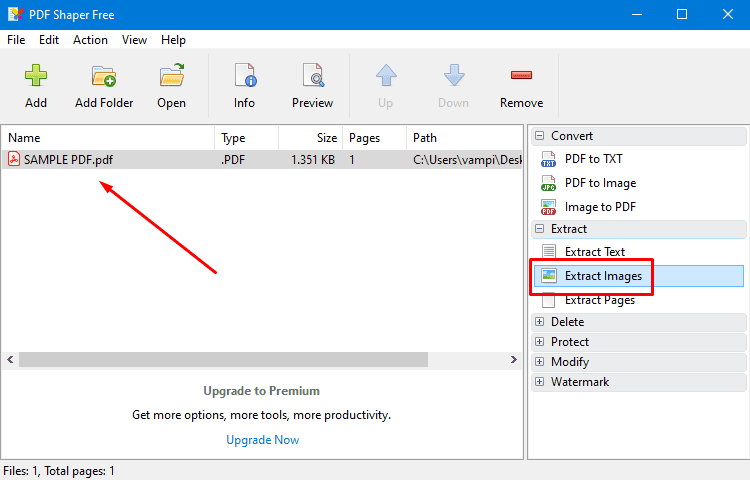Sort list by Path column header
The height and width of the screenshot is (480, 750).
[464, 138]
